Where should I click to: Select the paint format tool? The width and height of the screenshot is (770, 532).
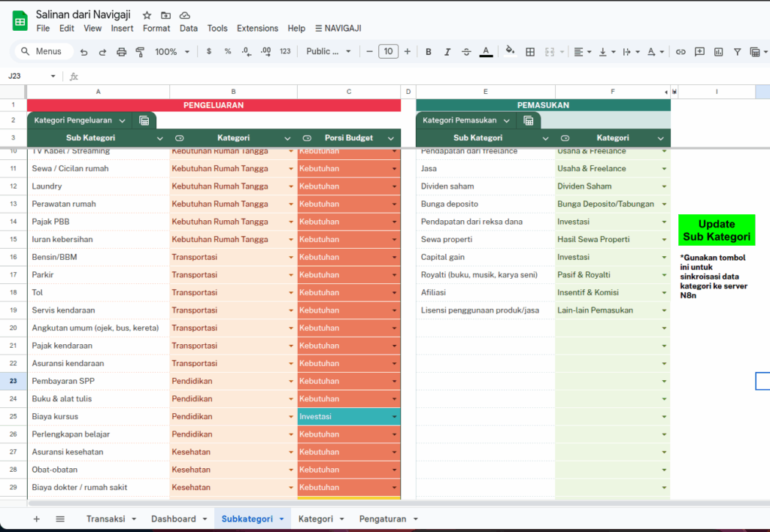pyautogui.click(x=140, y=52)
